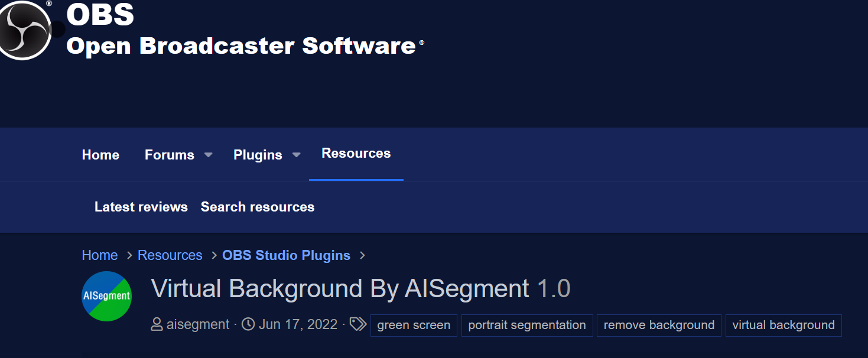Image resolution: width=868 pixels, height=358 pixels.
Task: Click the Virtual Background By AISegment title
Action: point(340,289)
